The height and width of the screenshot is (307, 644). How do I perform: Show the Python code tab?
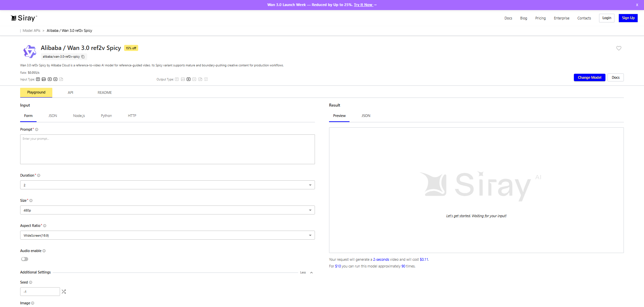(106, 116)
